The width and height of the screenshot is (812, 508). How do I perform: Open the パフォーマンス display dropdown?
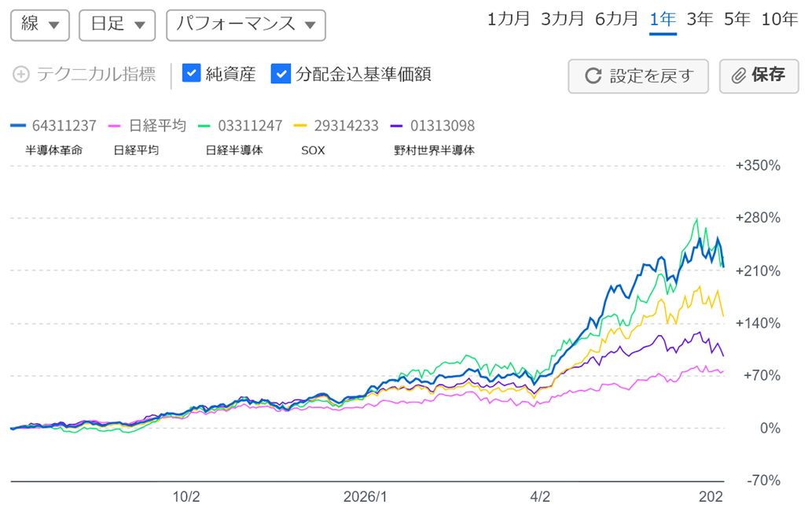pyautogui.click(x=246, y=25)
